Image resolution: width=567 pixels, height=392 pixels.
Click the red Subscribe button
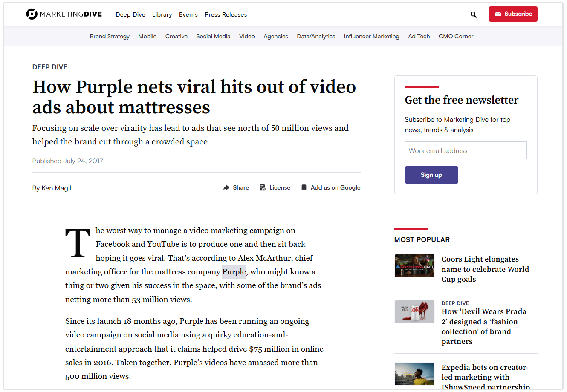pyautogui.click(x=513, y=14)
